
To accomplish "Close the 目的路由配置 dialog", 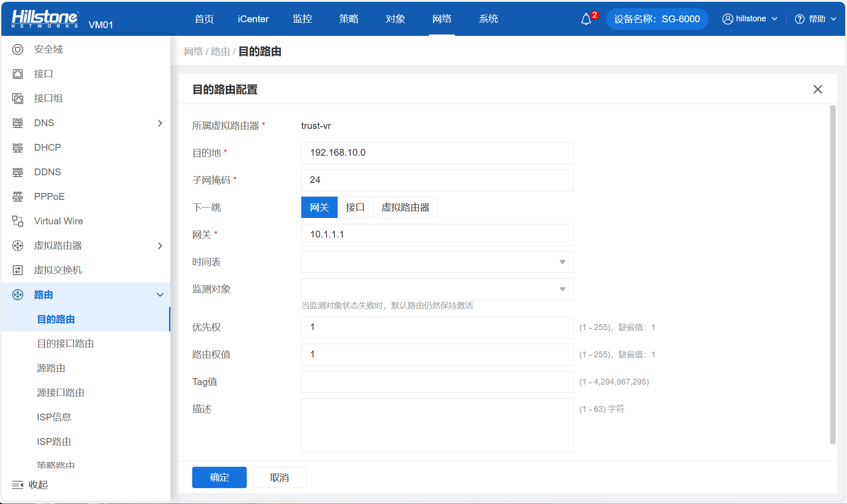I will point(818,89).
